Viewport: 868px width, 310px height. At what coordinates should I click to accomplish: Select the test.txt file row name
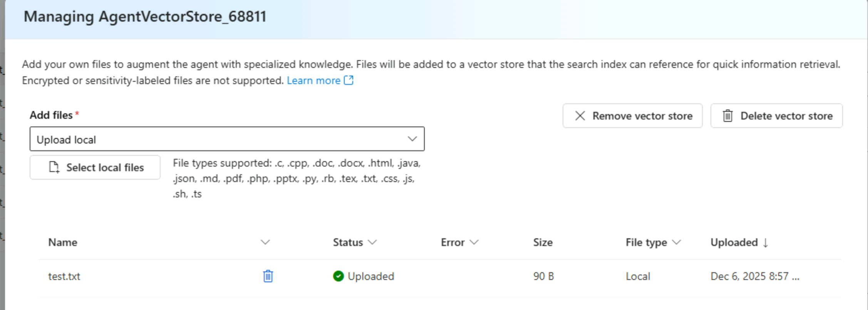point(64,276)
